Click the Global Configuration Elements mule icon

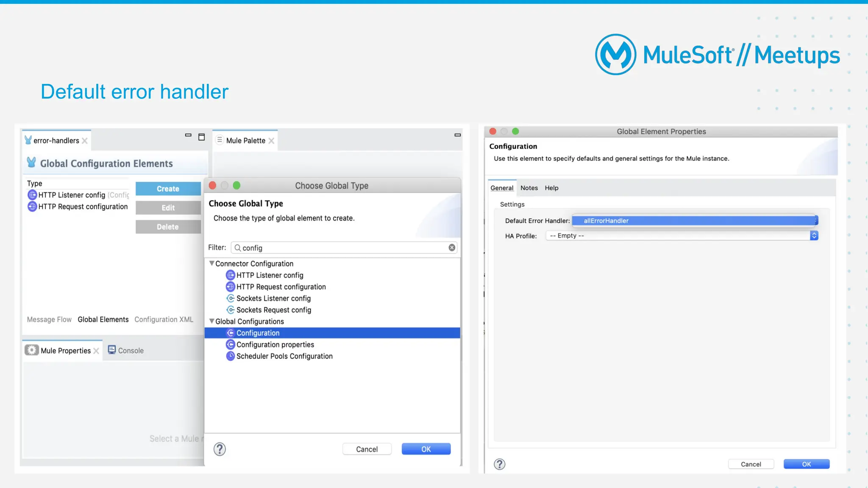click(31, 163)
